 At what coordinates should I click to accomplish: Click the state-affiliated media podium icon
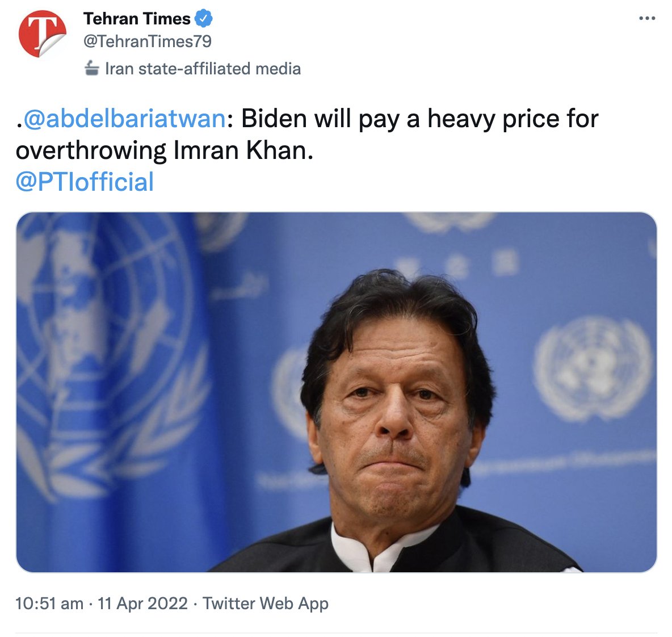pyautogui.click(x=92, y=68)
